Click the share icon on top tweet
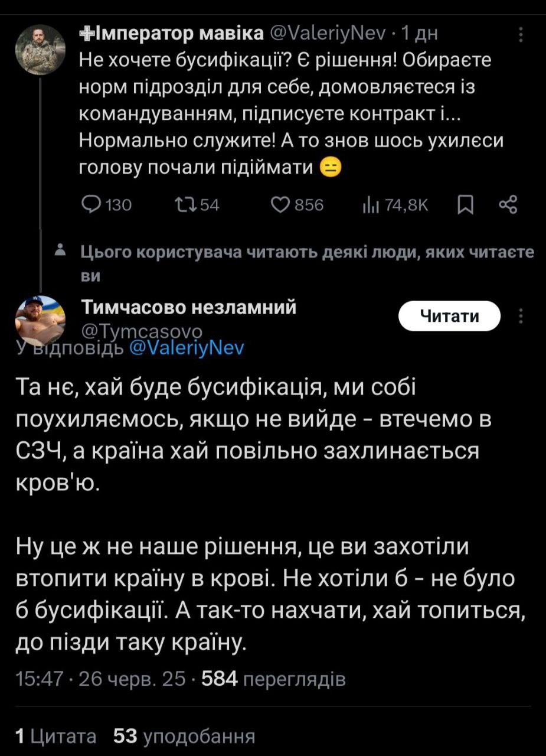This screenshot has height=756, width=546. (508, 205)
